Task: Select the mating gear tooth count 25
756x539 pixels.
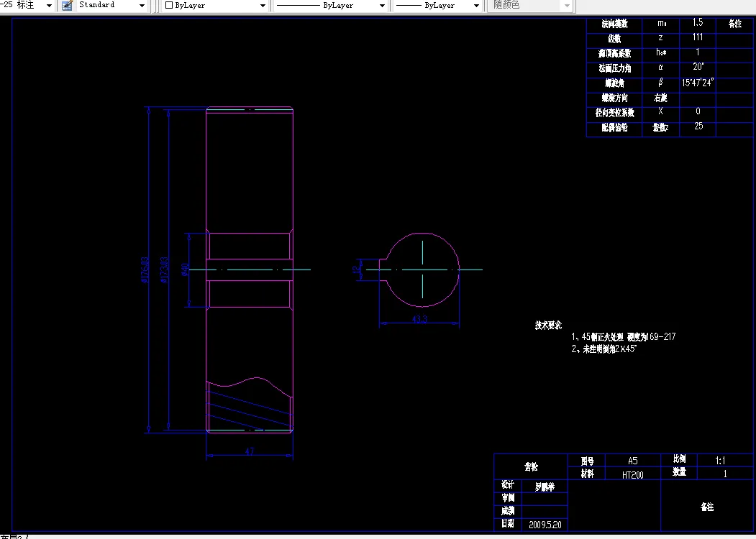Action: coord(698,126)
